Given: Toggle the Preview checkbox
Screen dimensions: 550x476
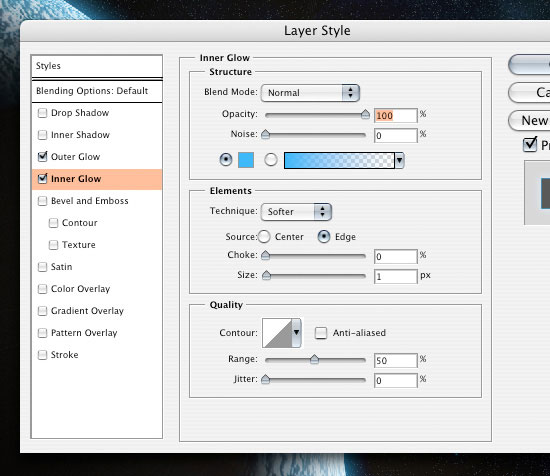Looking at the screenshot, I should click(x=530, y=145).
